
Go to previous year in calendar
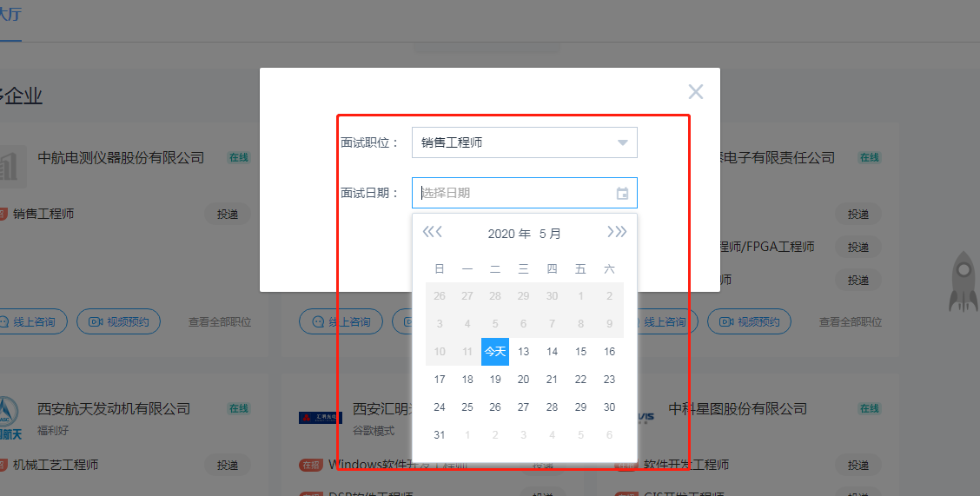[x=427, y=232]
